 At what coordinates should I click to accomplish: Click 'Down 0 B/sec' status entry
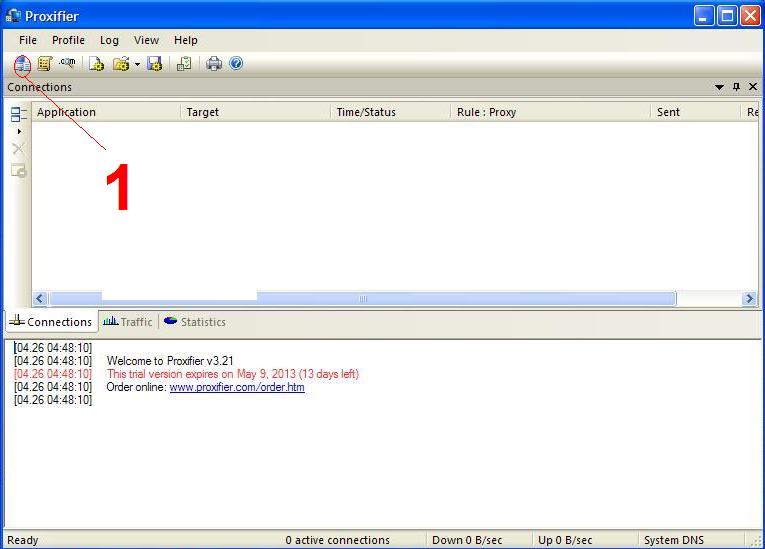[467, 540]
